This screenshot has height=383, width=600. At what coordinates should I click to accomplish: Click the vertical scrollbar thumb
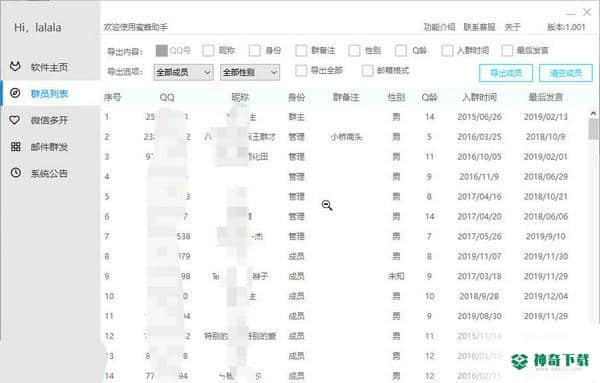593,129
